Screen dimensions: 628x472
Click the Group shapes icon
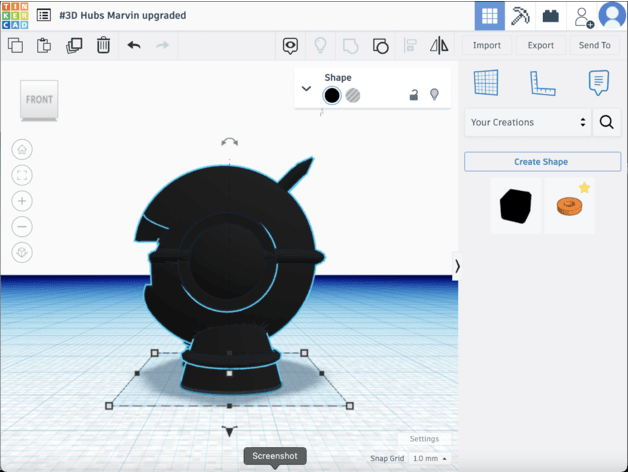[350, 46]
